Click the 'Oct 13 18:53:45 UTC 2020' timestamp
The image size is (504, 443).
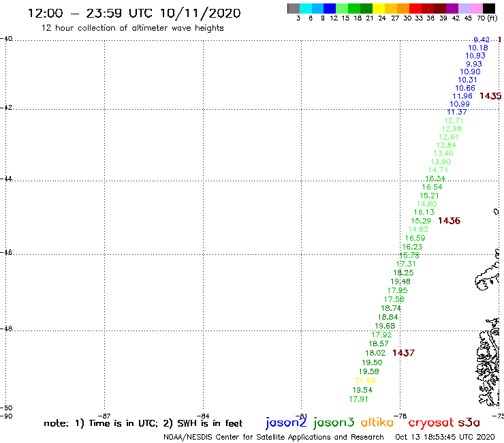tap(445, 437)
